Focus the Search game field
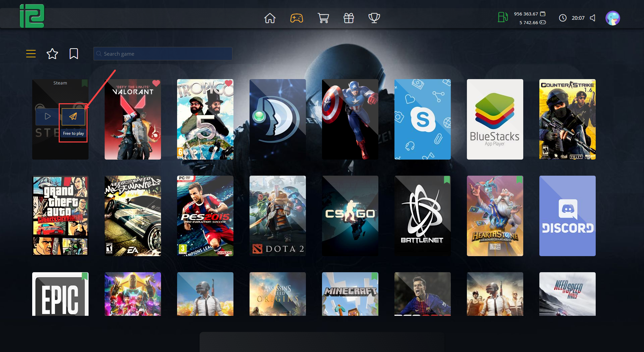 click(163, 54)
